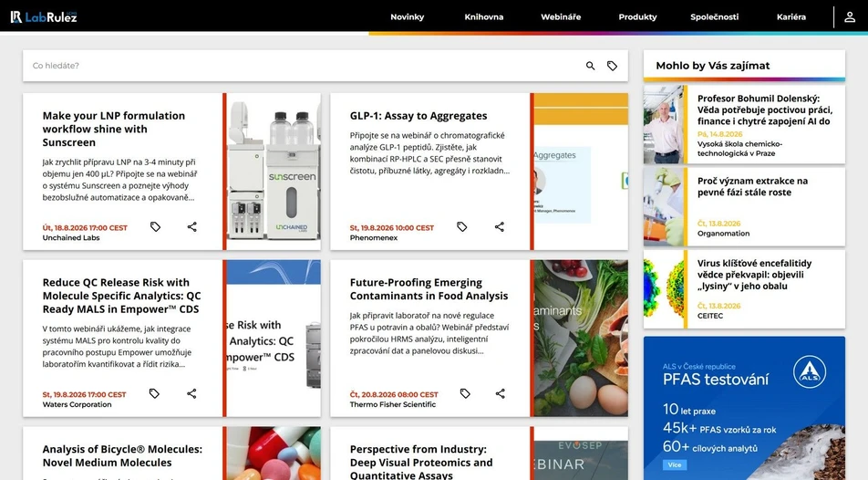The image size is (868, 480).
Task: Click Evosep webinar thumbnail image
Action: tap(581, 454)
